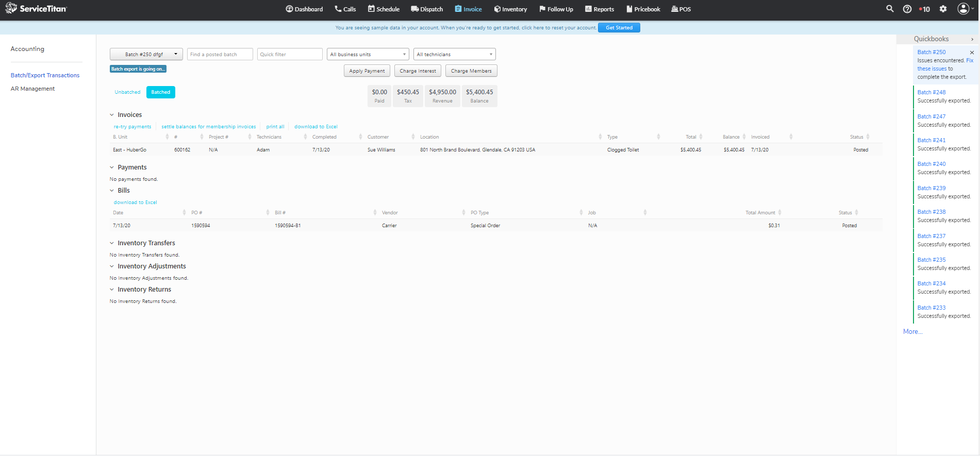
Task: Collapse the Inventory Adjustments section
Action: 112,266
